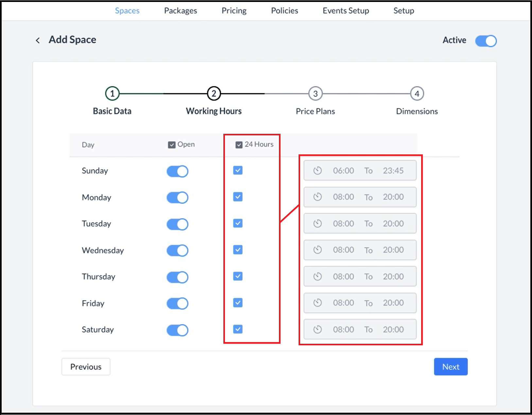Uncheck the Open header checkbox

point(172,145)
